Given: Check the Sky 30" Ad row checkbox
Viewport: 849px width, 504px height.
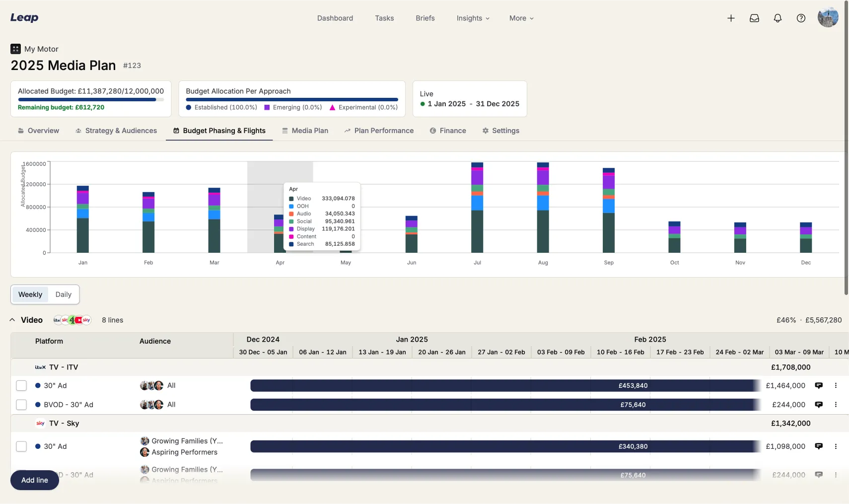Looking at the screenshot, I should click(21, 446).
